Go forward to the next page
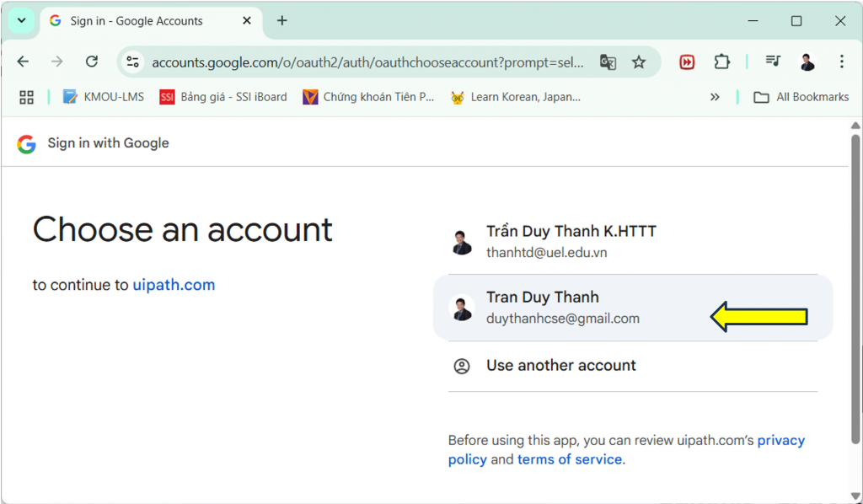 click(x=56, y=62)
